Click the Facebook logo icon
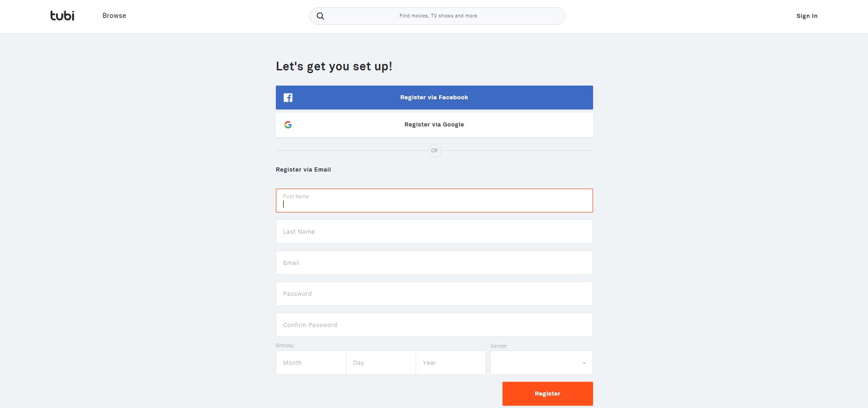Image resolution: width=868 pixels, height=408 pixels. click(x=288, y=98)
